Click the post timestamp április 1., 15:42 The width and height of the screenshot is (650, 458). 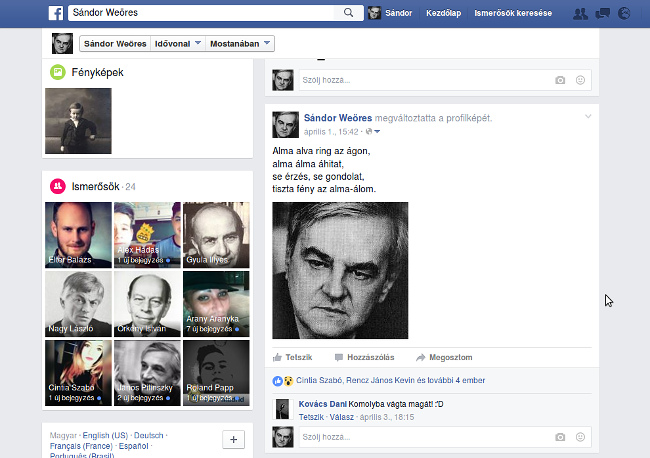tap(331, 132)
